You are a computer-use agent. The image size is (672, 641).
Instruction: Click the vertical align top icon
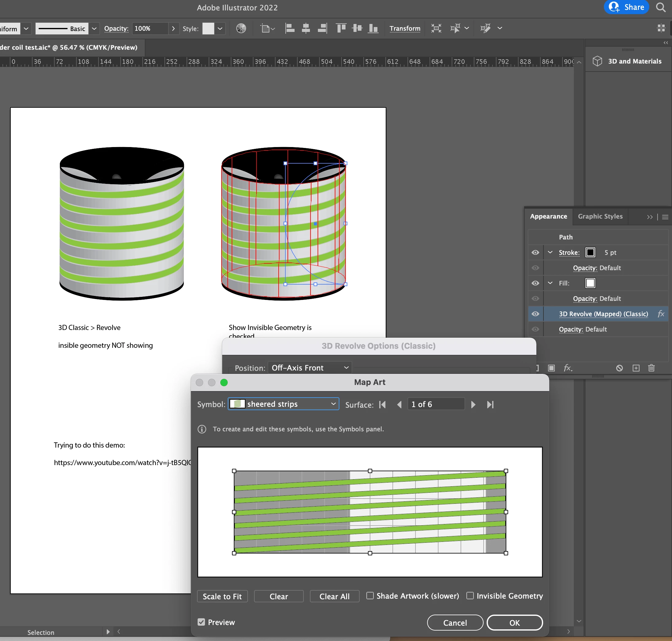click(x=341, y=28)
